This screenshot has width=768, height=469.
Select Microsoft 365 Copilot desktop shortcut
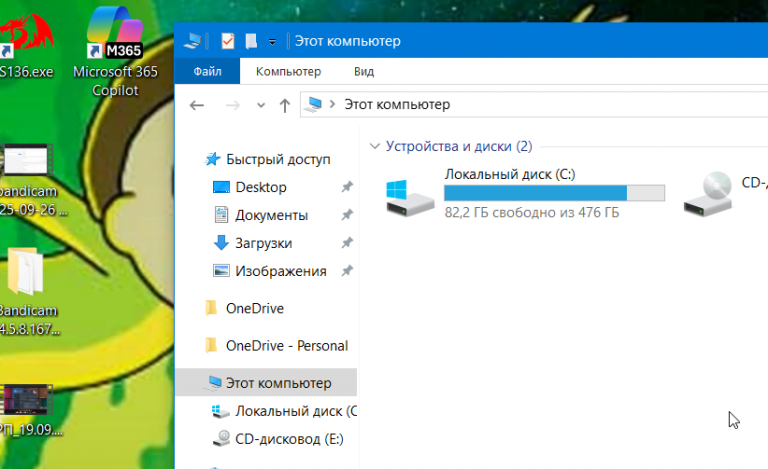pyautogui.click(x=115, y=51)
